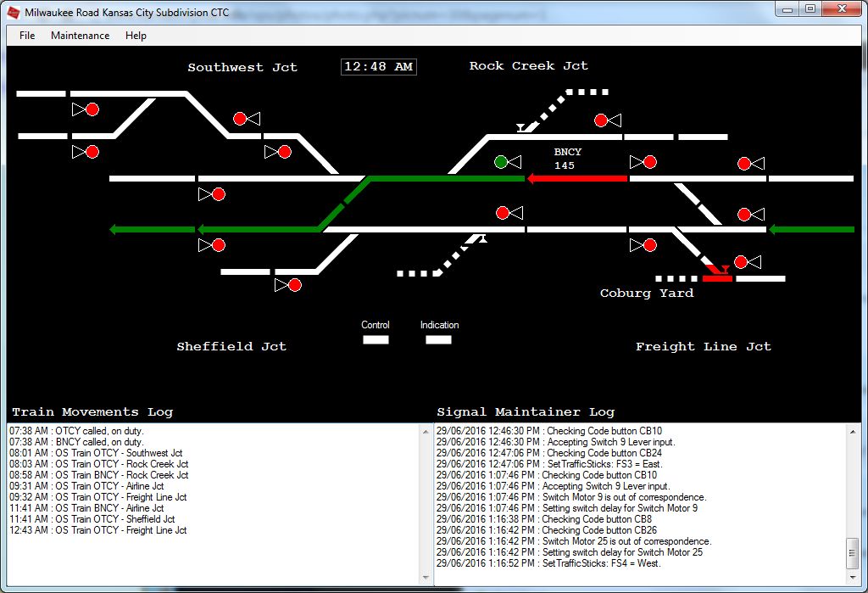Click the Rock Creek Jct label
The width and height of the screenshot is (868, 593).
point(529,66)
